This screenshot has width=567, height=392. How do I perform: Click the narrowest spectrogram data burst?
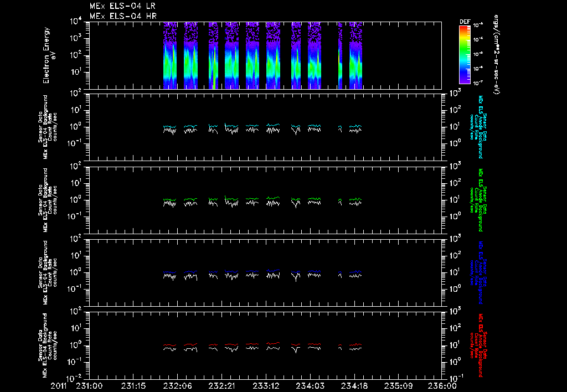click(340, 55)
